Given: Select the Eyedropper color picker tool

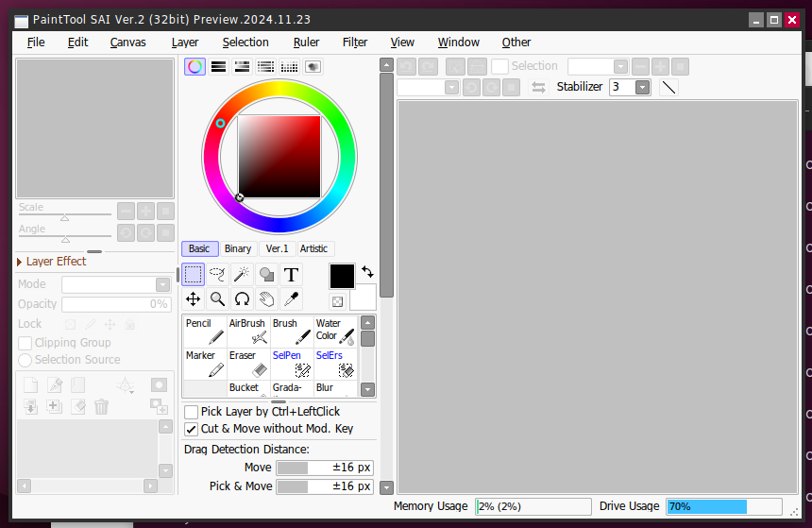Looking at the screenshot, I should [x=291, y=299].
